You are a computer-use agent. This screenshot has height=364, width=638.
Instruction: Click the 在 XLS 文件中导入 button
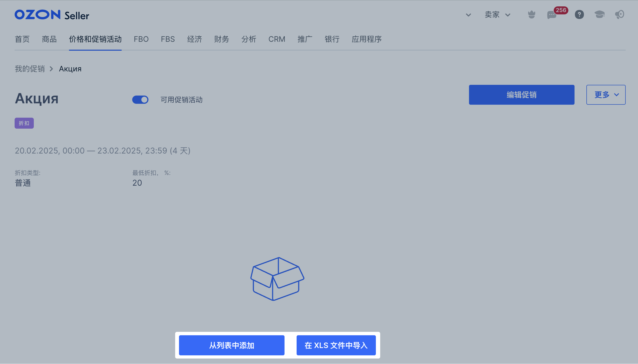click(x=336, y=346)
